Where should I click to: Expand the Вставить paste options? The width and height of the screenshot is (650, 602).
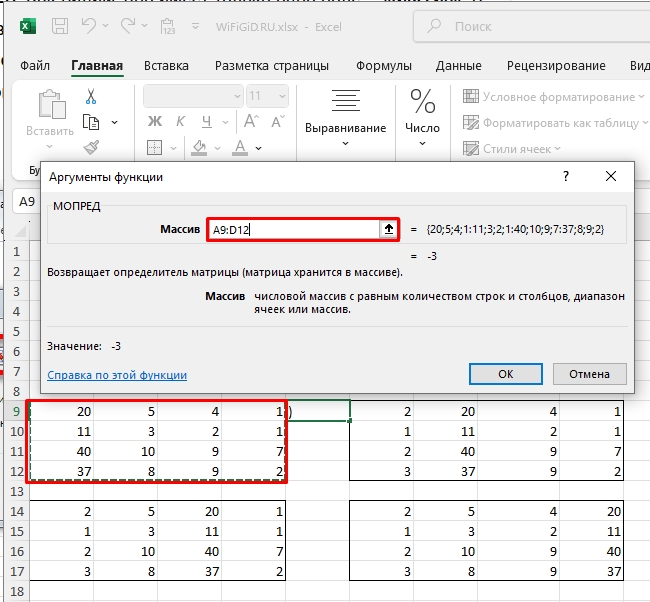[x=50, y=146]
